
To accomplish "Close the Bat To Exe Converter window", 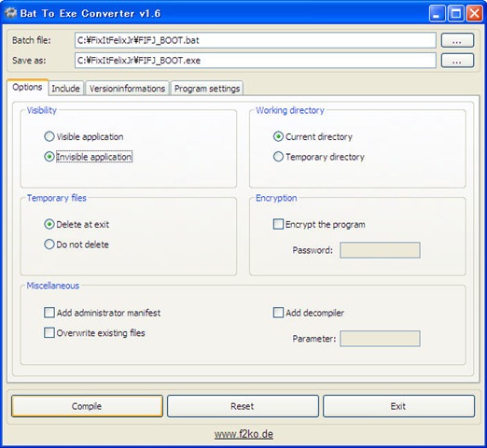I will [x=475, y=13].
